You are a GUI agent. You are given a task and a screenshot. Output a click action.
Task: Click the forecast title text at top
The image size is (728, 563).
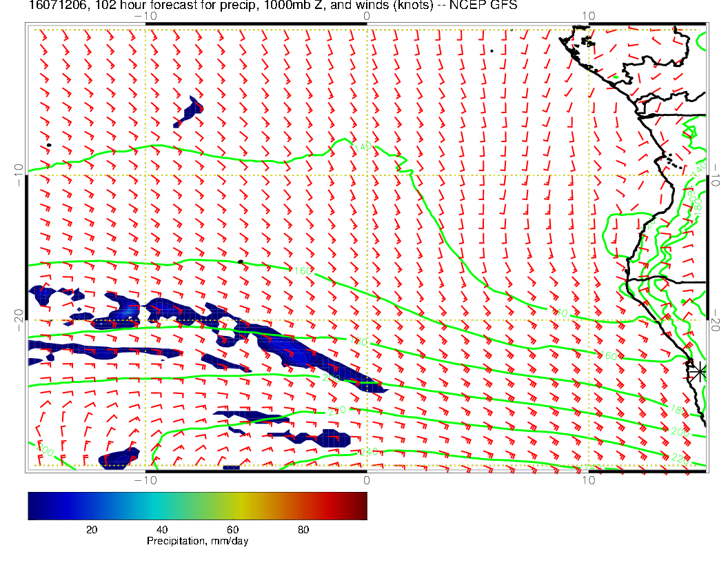point(273,6)
